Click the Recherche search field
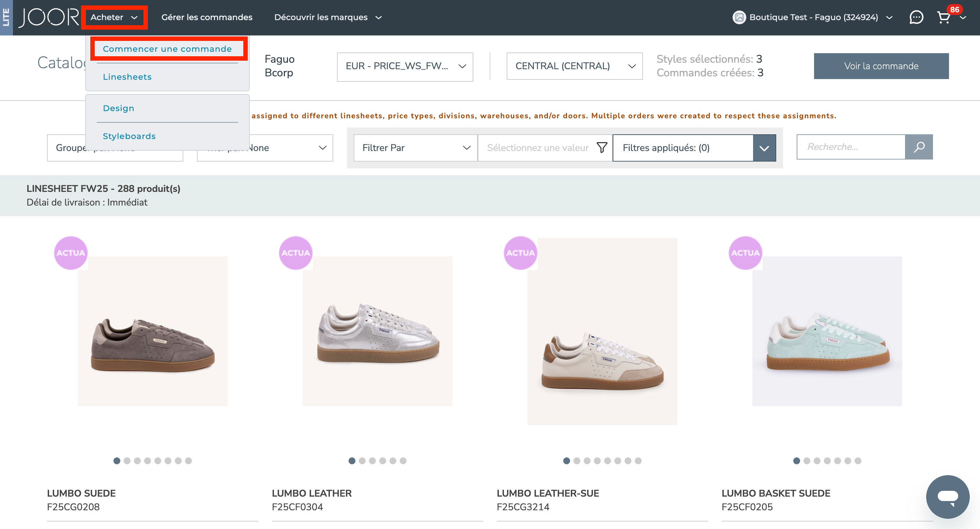This screenshot has width=980, height=529. [851, 147]
